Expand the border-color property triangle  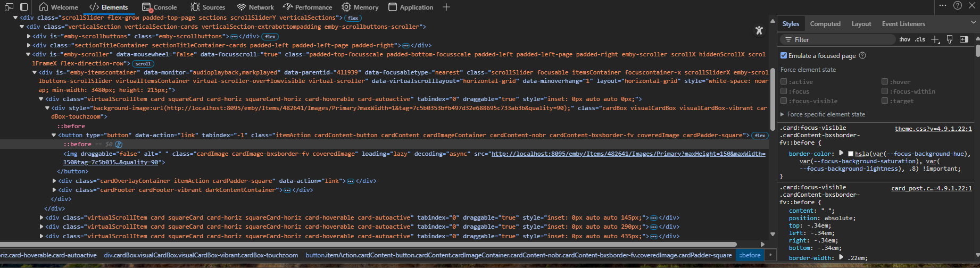pyautogui.click(x=841, y=154)
